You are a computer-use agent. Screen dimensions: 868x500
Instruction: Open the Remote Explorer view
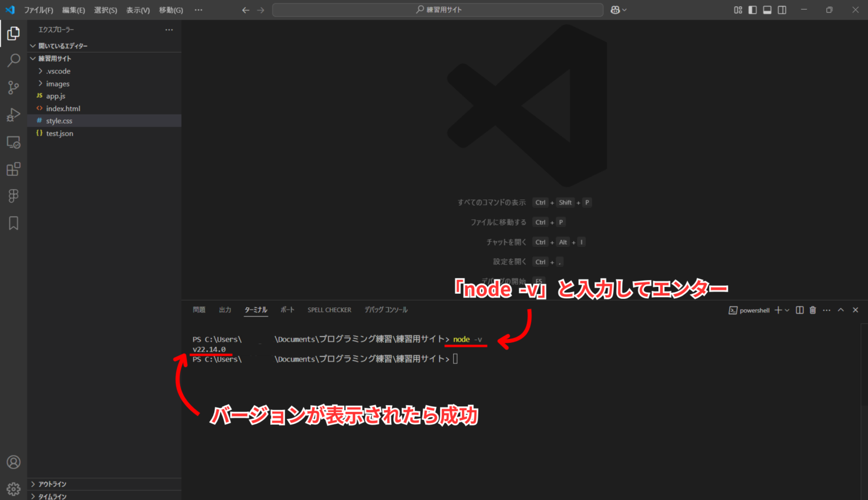coord(13,142)
